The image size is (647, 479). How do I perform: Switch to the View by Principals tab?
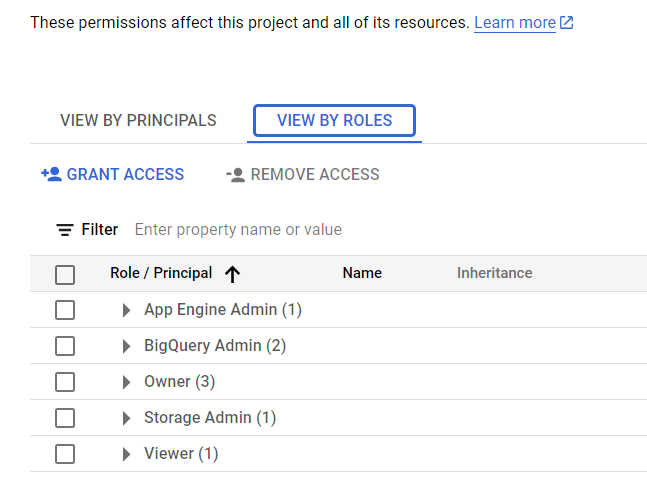[138, 121]
